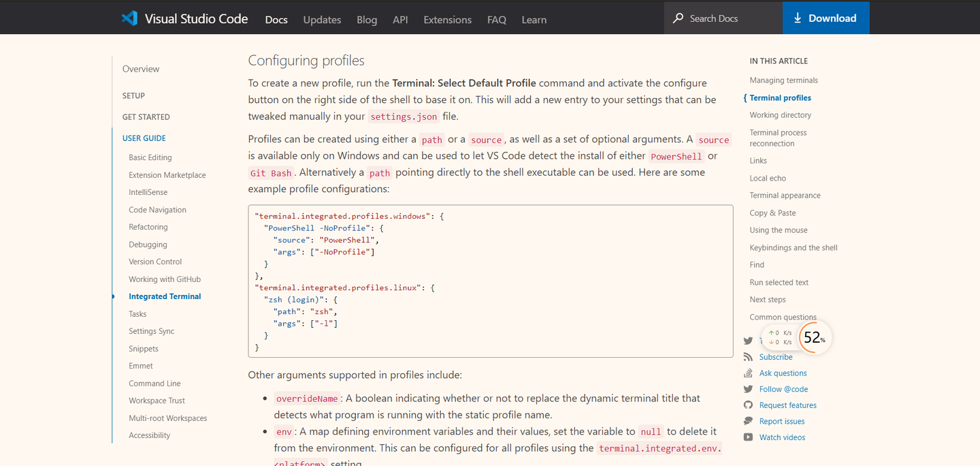Click the blue Download button

[x=826, y=18]
